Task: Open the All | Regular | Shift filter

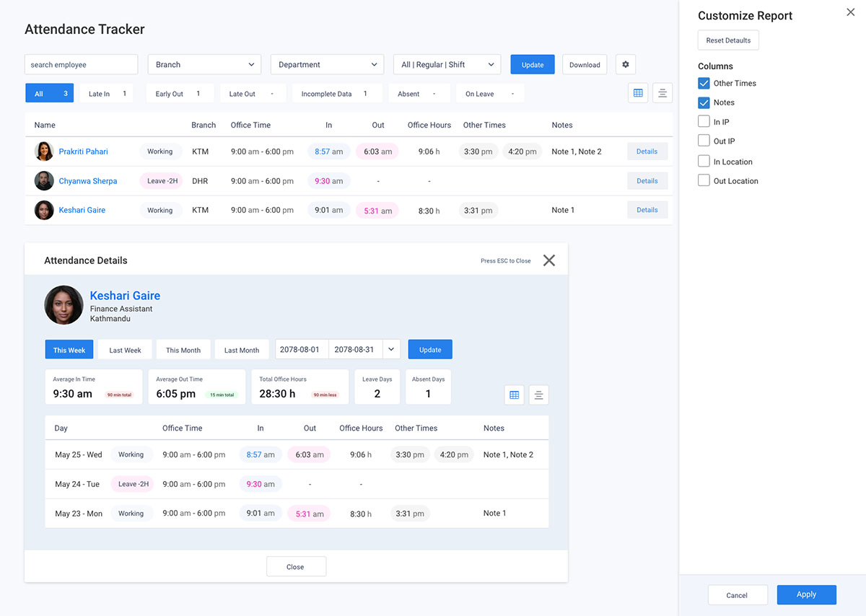Action: (447, 64)
